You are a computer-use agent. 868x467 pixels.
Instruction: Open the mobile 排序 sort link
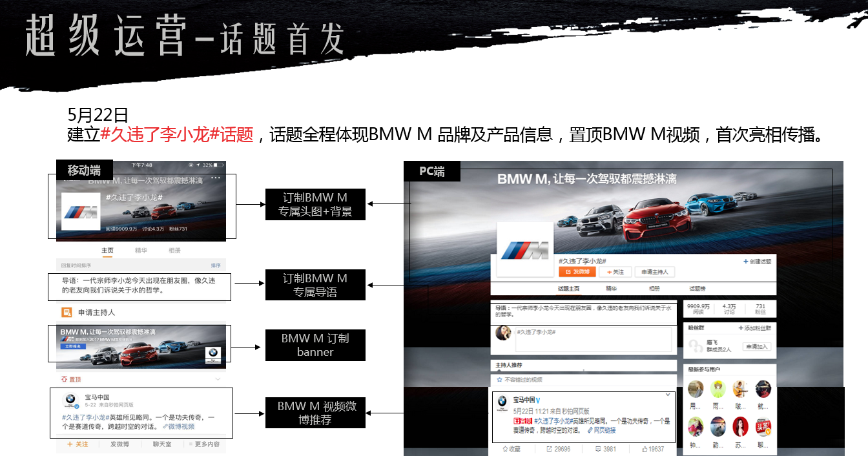(216, 265)
